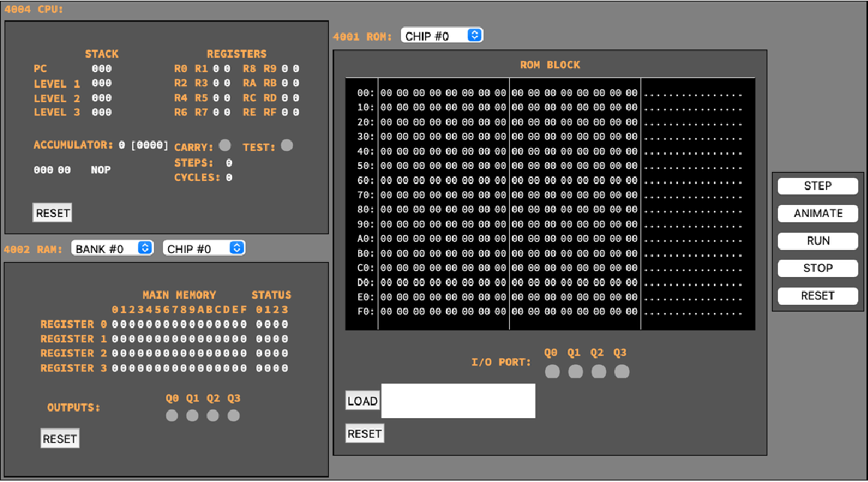This screenshot has width=868, height=482.
Task: Halt execution using the STOP button
Action: [x=818, y=268]
